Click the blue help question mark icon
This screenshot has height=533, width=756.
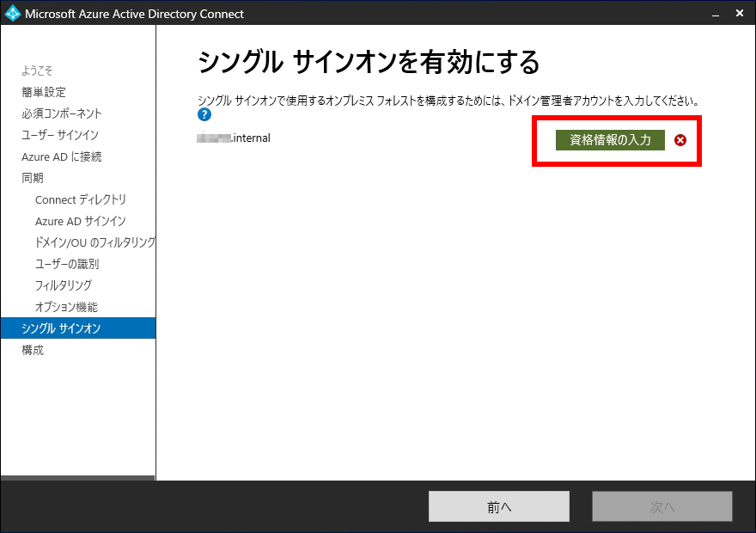pos(204,114)
